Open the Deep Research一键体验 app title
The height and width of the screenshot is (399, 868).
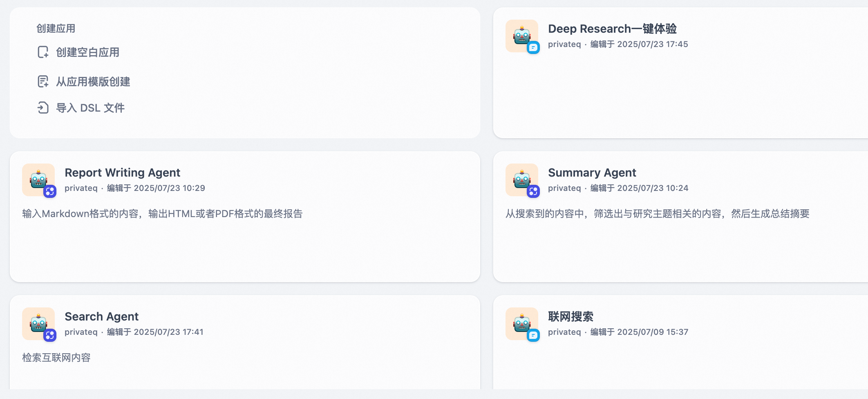coord(612,29)
